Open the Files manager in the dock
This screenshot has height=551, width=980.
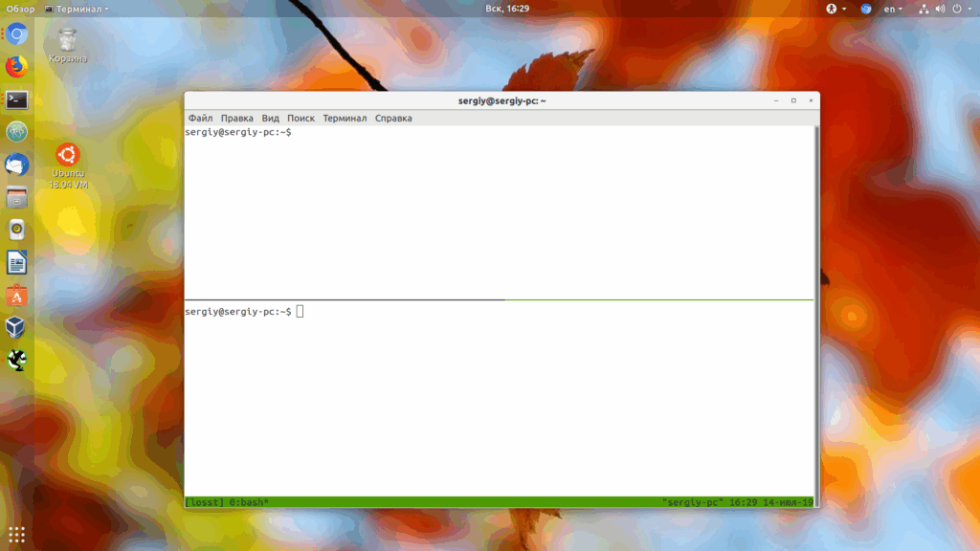click(17, 198)
